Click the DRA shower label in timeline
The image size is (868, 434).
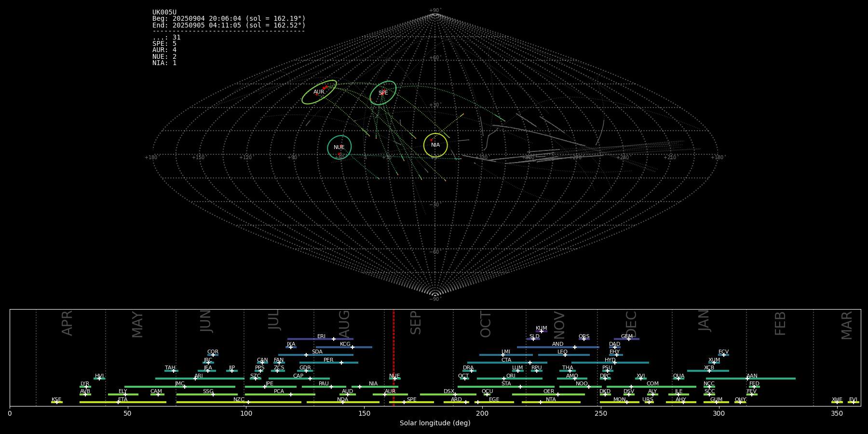[x=468, y=368]
